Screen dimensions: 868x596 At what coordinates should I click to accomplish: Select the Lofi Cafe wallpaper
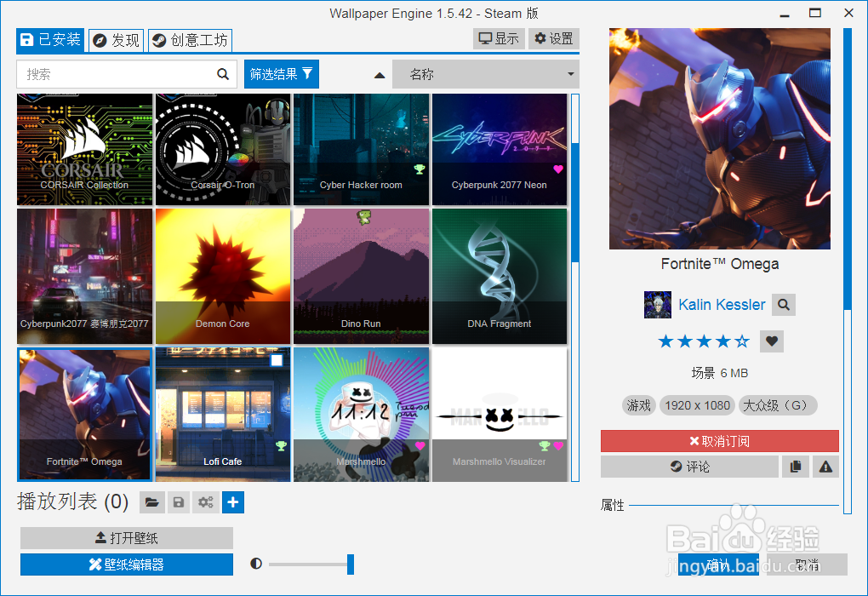tap(223, 415)
